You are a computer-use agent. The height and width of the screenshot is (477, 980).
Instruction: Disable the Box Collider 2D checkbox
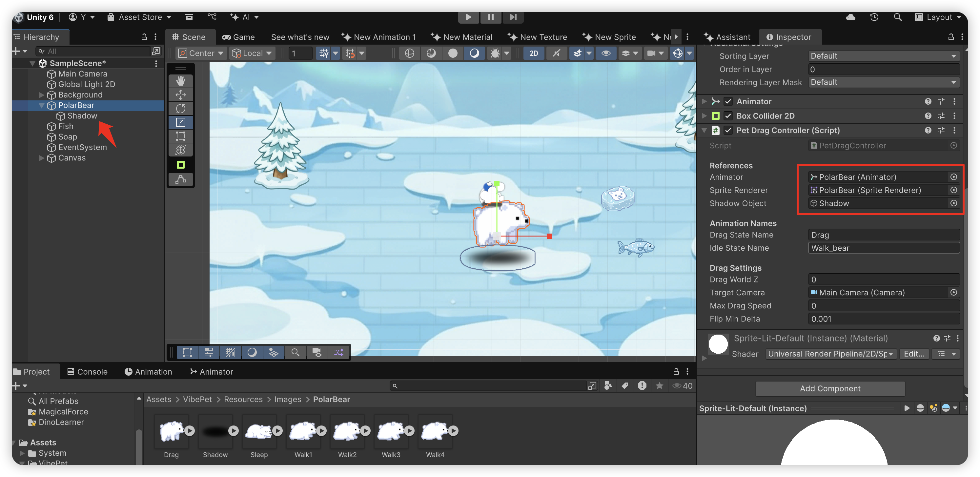pyautogui.click(x=728, y=116)
